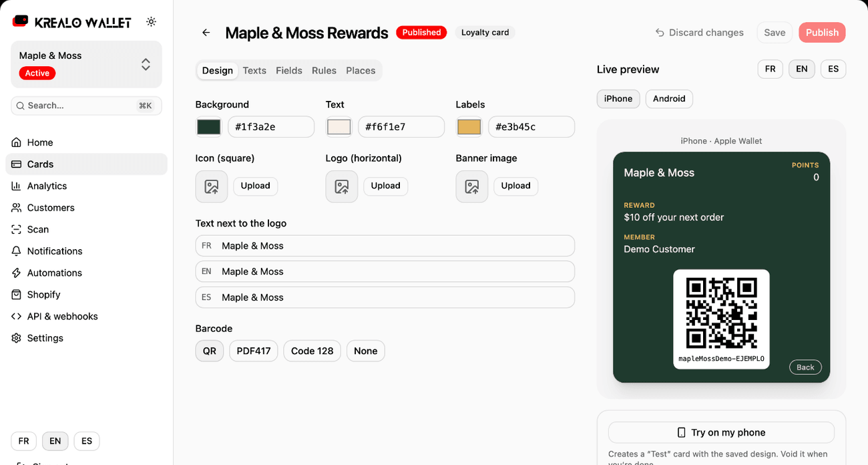
Task: Click the Customers people icon
Action: [17, 208]
